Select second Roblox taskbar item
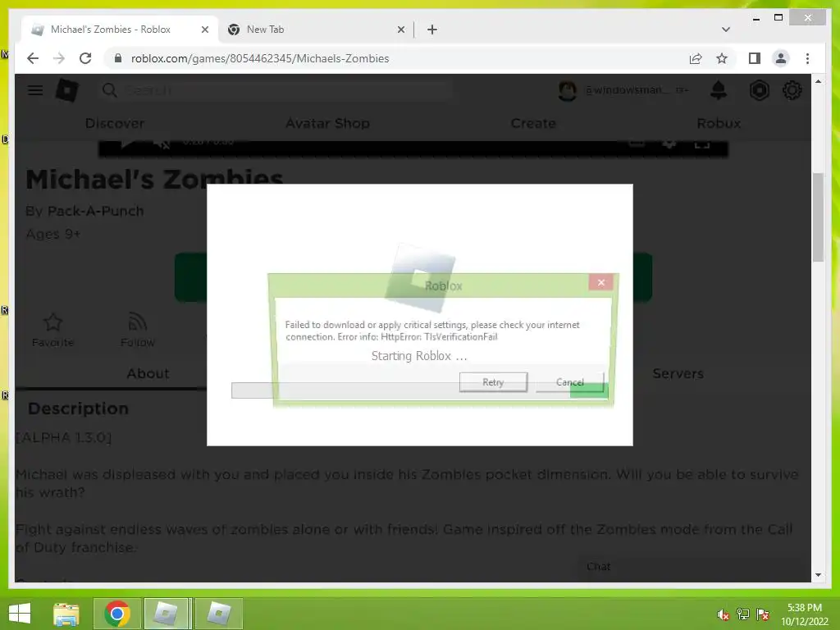Viewport: 840px width, 630px height. pos(218,614)
